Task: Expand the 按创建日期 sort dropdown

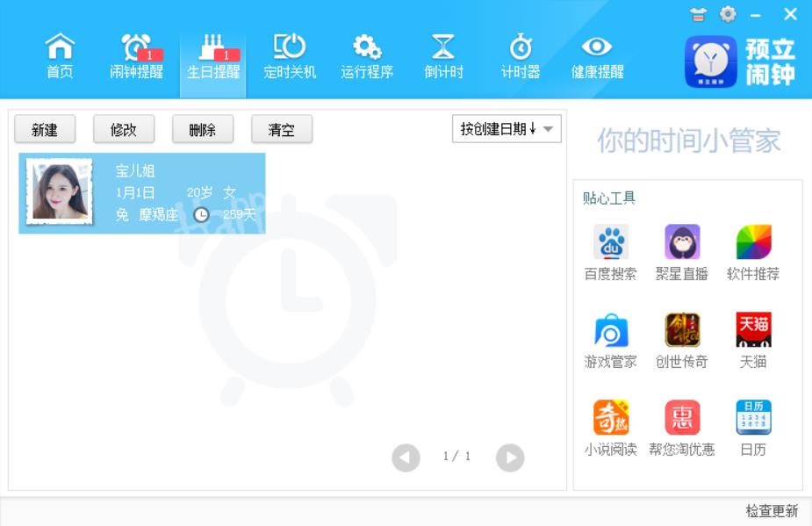Action: 507,129
